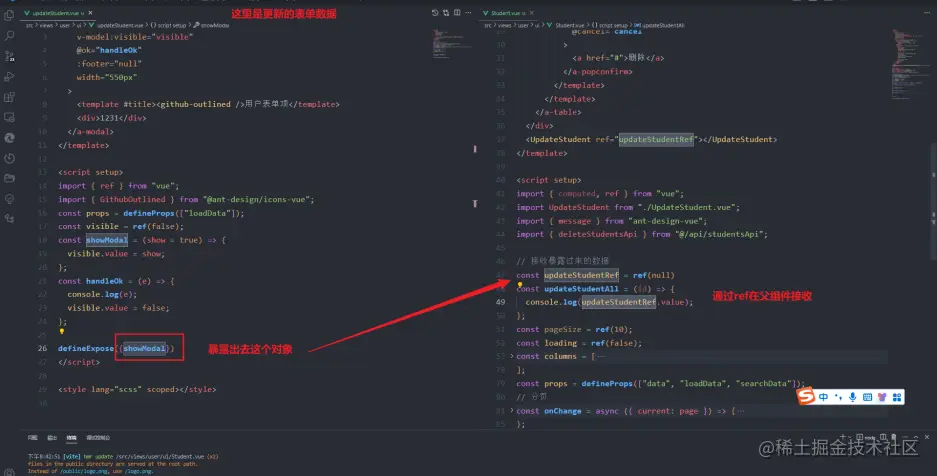Image resolution: width=937 pixels, height=476 pixels.
Task: Click 'loading' declaration on line 52
Action: (x=561, y=343)
